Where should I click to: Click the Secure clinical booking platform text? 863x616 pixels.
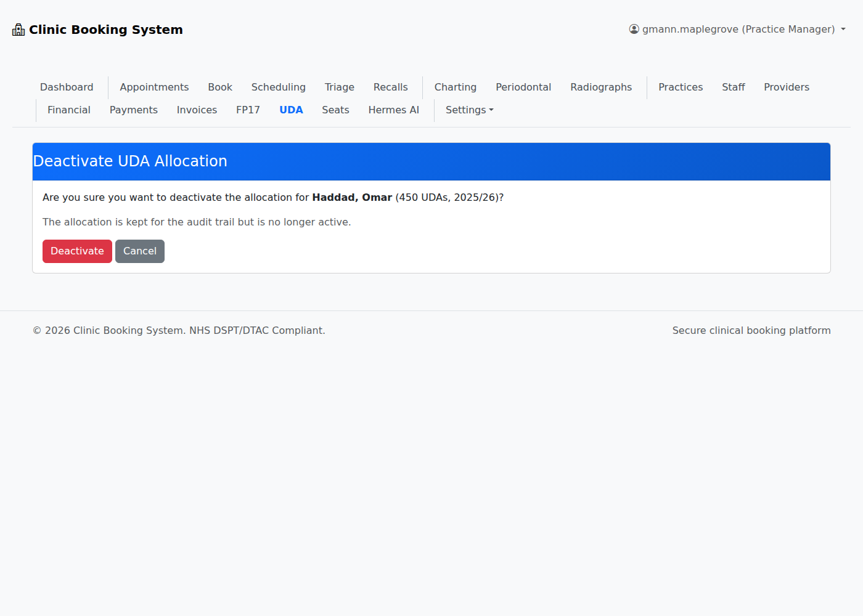(x=751, y=330)
